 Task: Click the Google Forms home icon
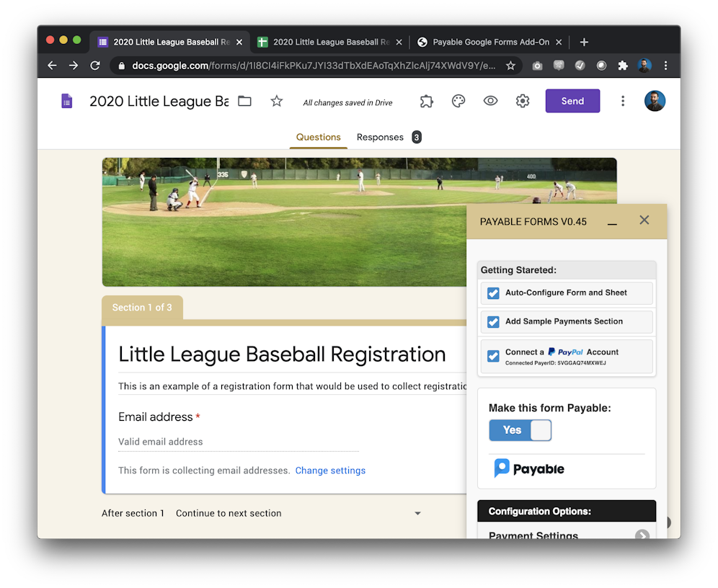(x=67, y=102)
